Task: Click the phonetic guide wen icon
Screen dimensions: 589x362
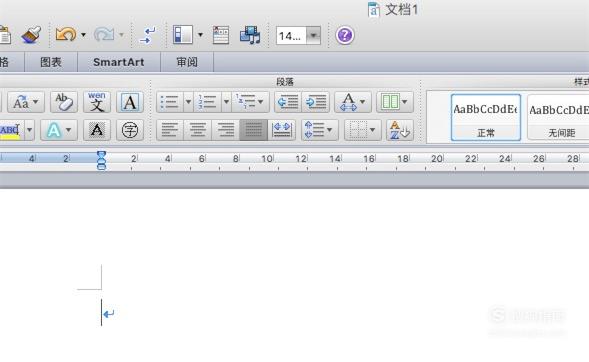Action: click(x=97, y=102)
